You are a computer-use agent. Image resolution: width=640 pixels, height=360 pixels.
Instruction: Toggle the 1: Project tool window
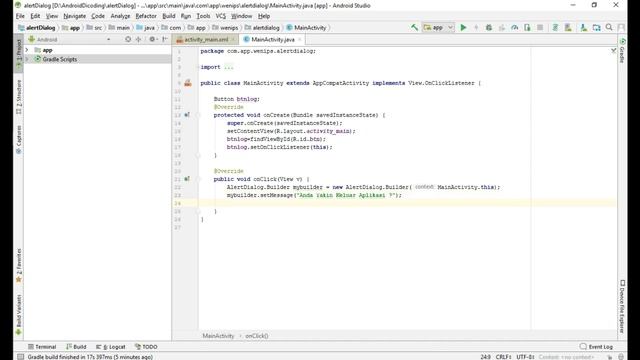tap(18, 53)
